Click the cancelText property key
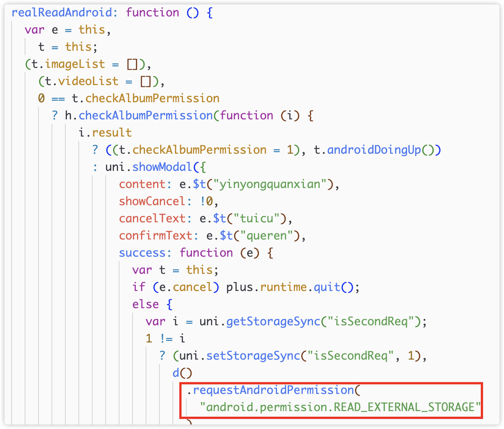 click(152, 219)
